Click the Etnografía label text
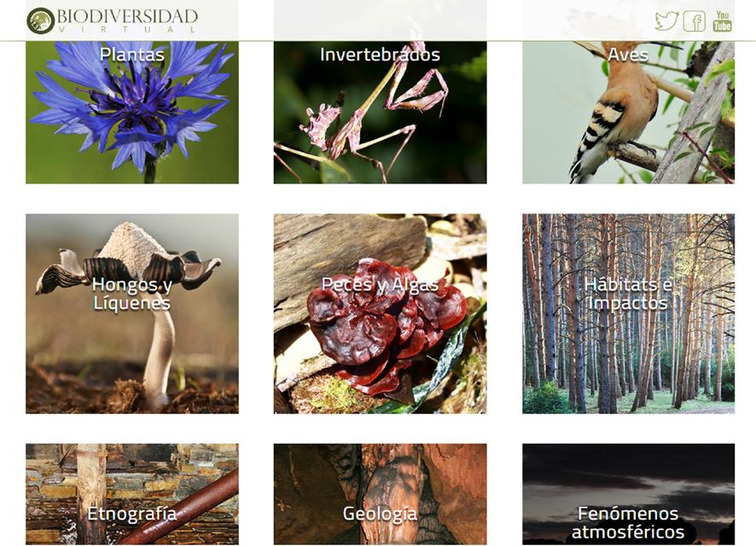 click(132, 514)
